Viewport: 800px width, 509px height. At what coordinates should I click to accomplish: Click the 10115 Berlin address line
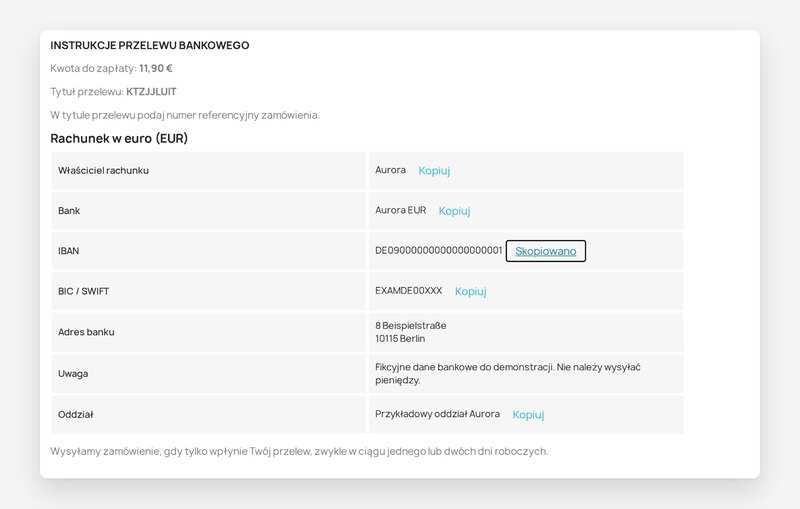[400, 339]
